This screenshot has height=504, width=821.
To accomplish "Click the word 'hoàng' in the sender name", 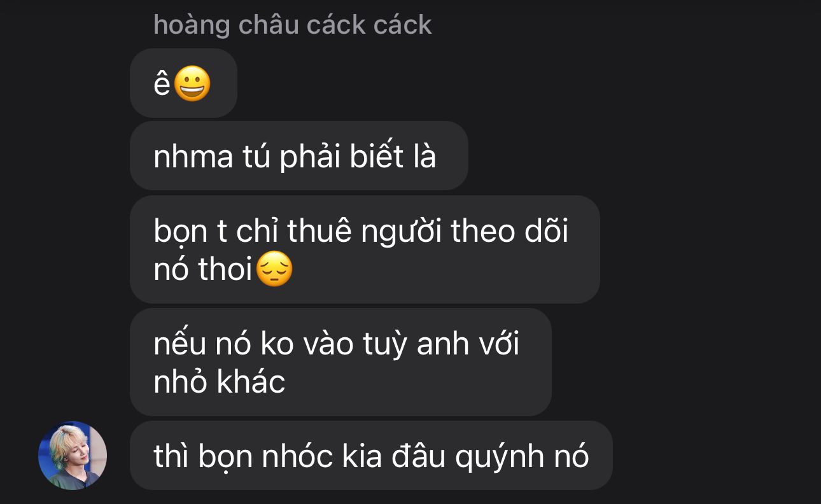I will (192, 26).
